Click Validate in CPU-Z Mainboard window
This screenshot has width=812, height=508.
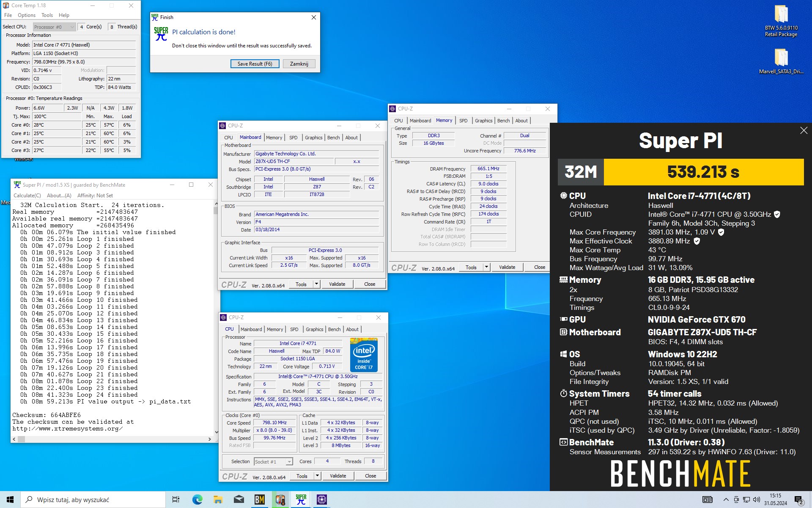pos(337,284)
